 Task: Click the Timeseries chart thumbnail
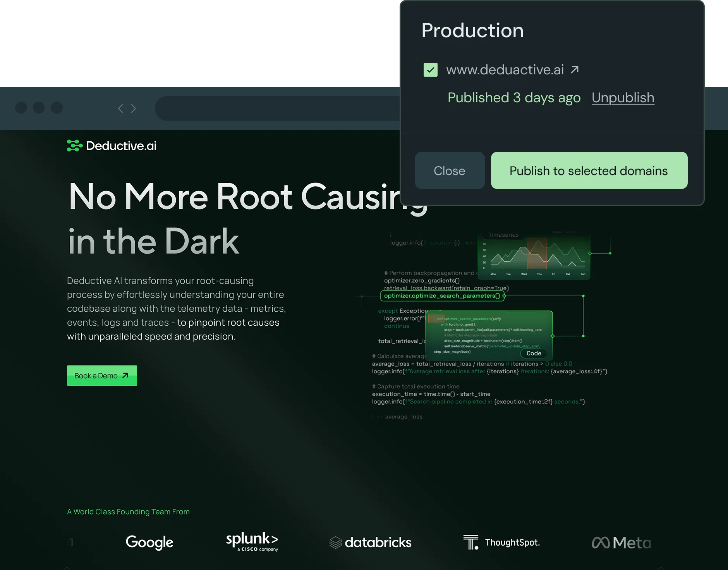[x=534, y=255]
